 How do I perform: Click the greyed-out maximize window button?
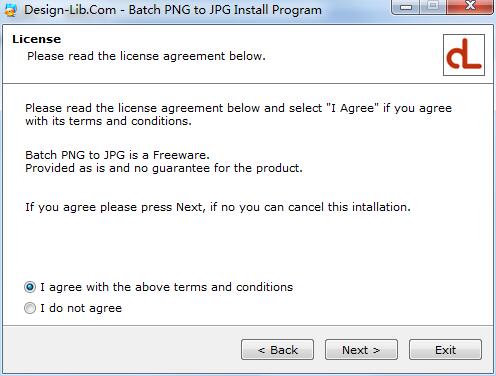click(433, 6)
